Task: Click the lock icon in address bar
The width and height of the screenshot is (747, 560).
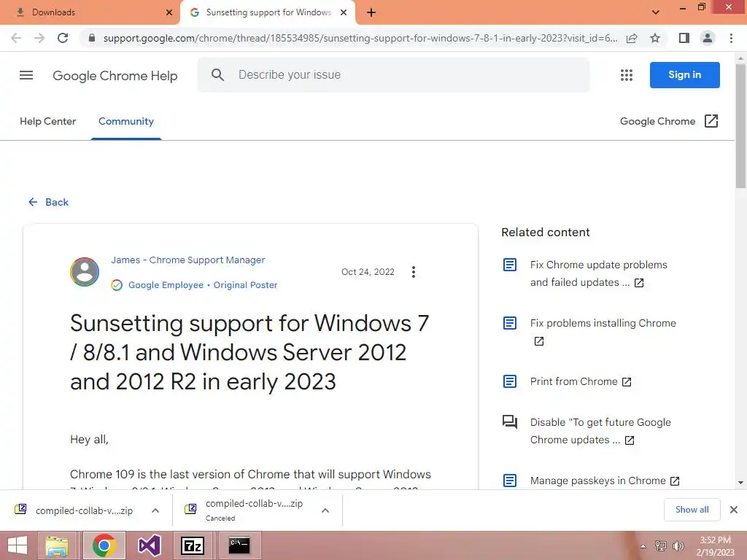Action: point(92,38)
